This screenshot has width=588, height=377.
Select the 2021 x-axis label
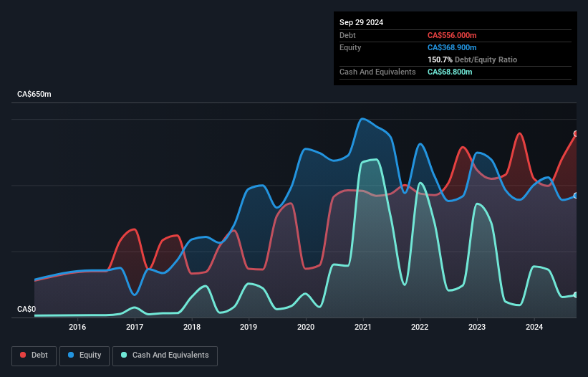[363, 327]
